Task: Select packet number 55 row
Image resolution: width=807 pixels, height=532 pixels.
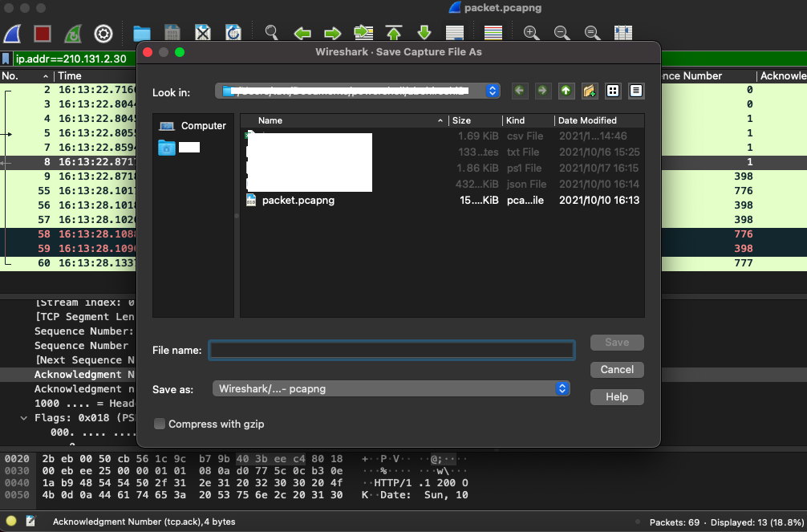Action: pos(68,190)
